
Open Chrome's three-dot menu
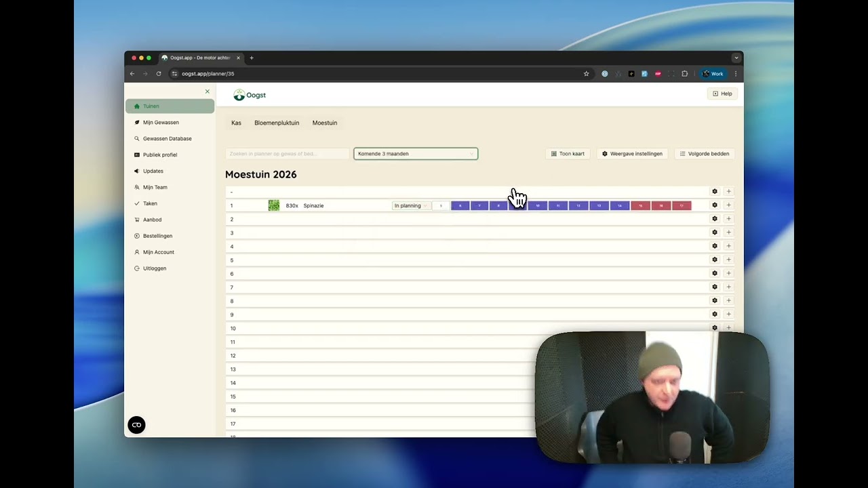(x=736, y=74)
